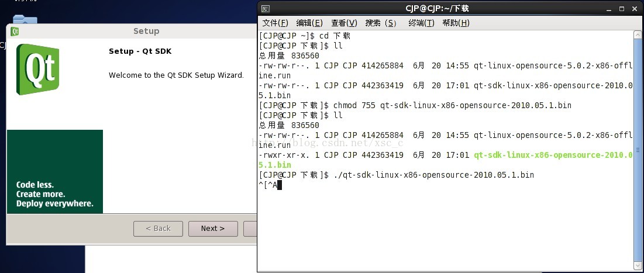Open the 文件(F) menu in the terminal
The image size is (644, 273).
(x=275, y=23)
